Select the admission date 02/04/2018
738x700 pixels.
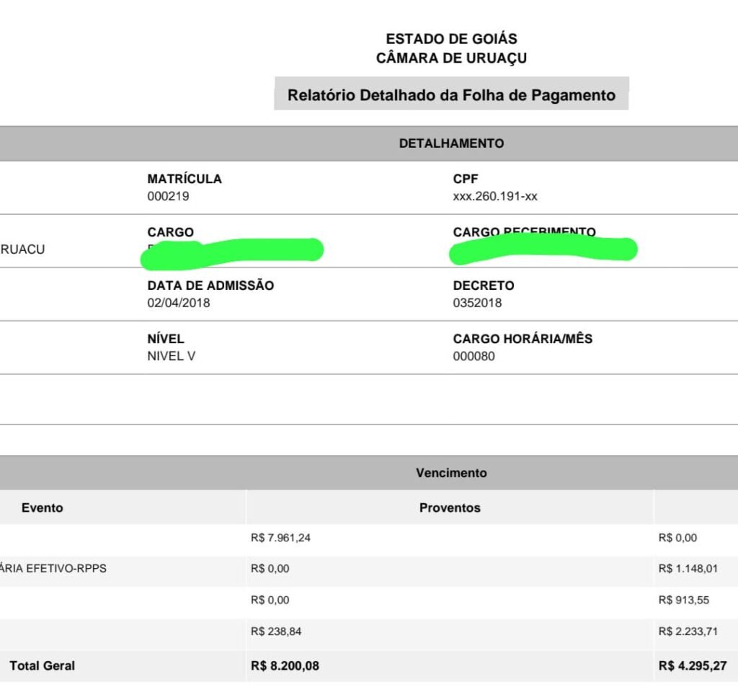click(x=179, y=303)
